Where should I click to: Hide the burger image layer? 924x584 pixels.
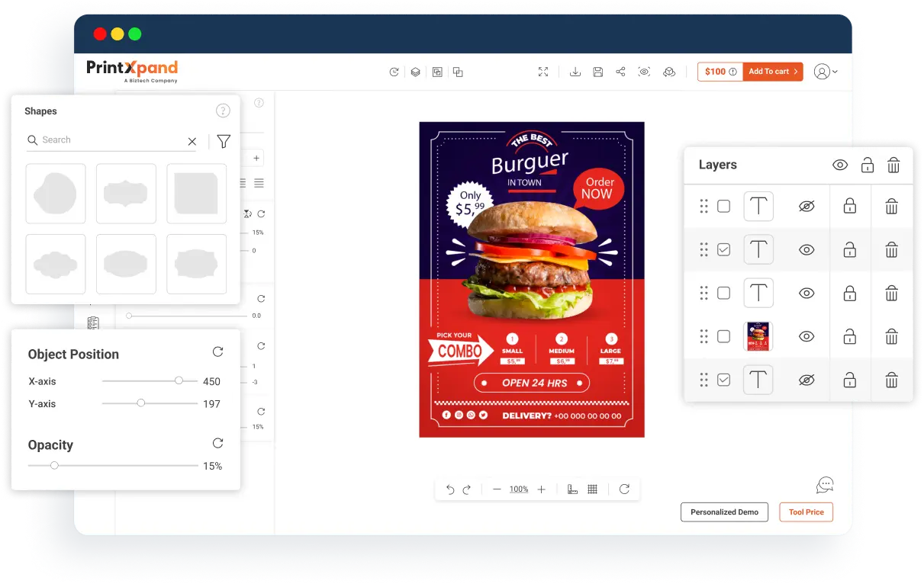click(x=806, y=336)
